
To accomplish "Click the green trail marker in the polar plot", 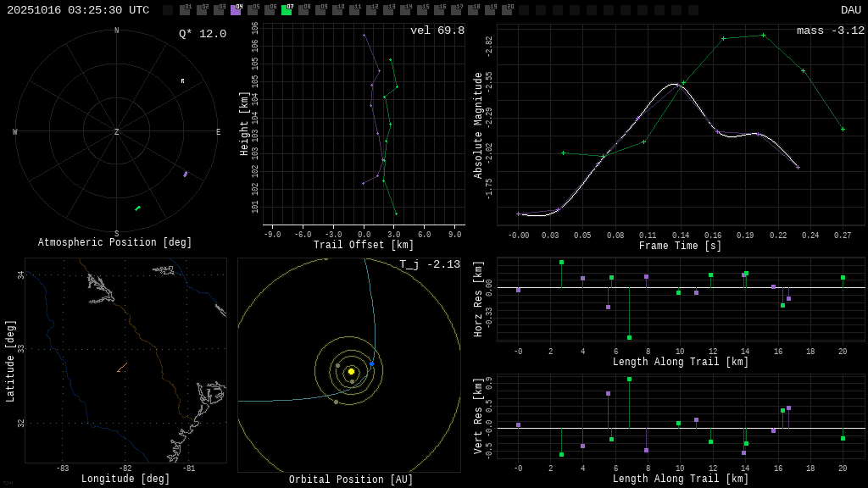I will pos(137,208).
